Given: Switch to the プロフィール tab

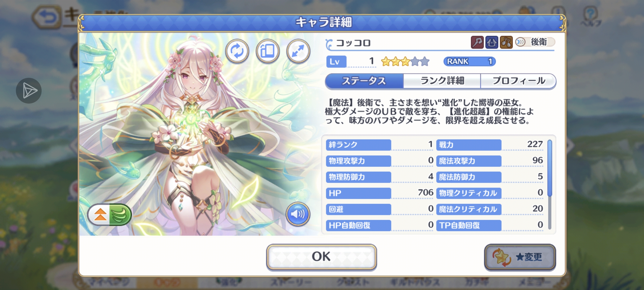Looking at the screenshot, I should point(518,81).
